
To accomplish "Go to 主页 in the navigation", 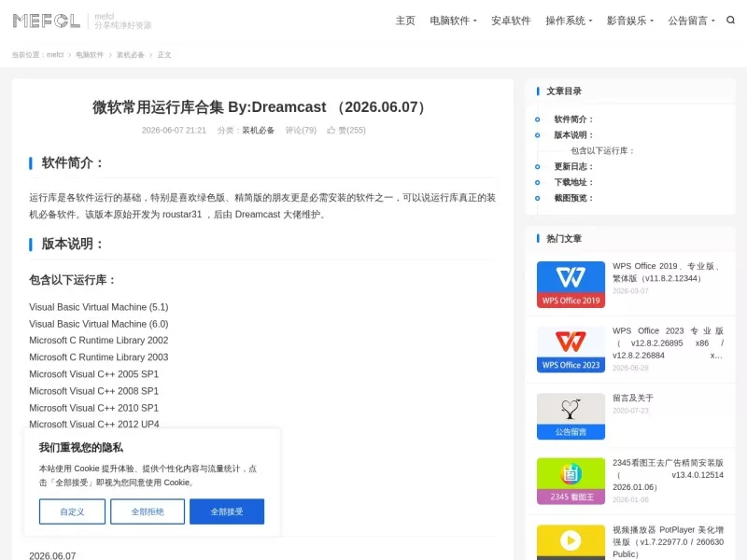I will tap(405, 21).
